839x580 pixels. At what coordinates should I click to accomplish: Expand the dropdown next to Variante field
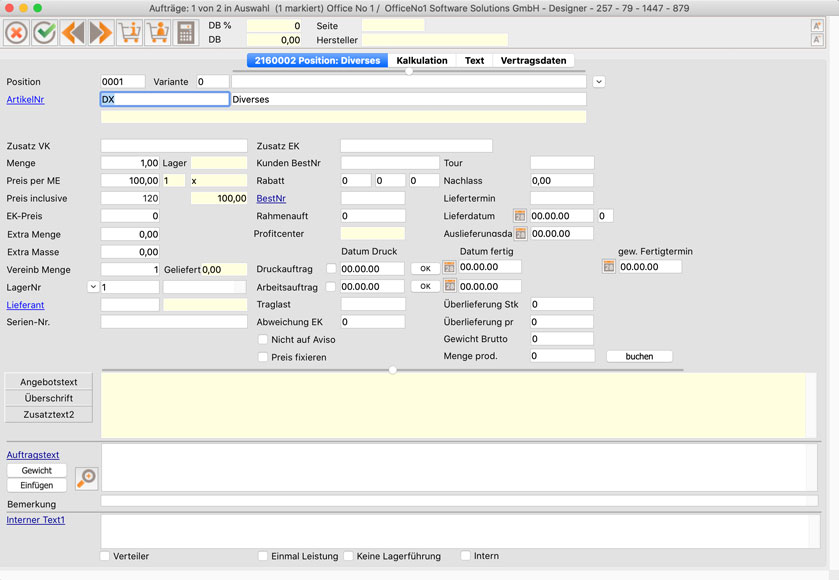599,82
